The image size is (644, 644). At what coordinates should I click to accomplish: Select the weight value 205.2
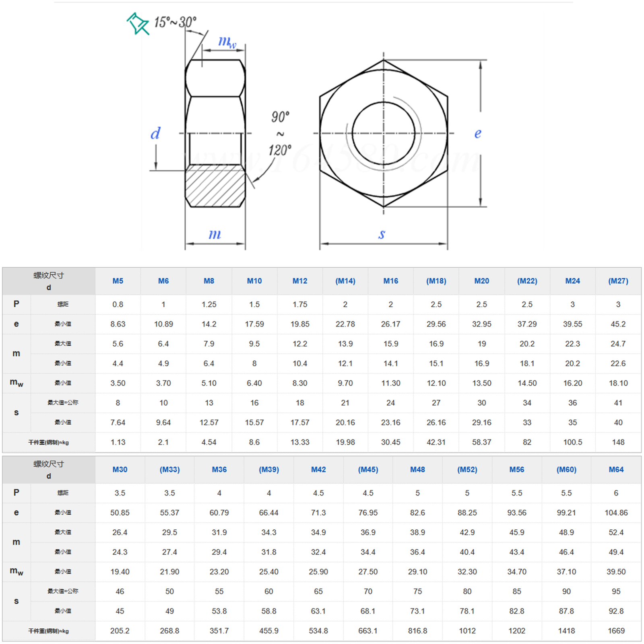[x=120, y=631]
